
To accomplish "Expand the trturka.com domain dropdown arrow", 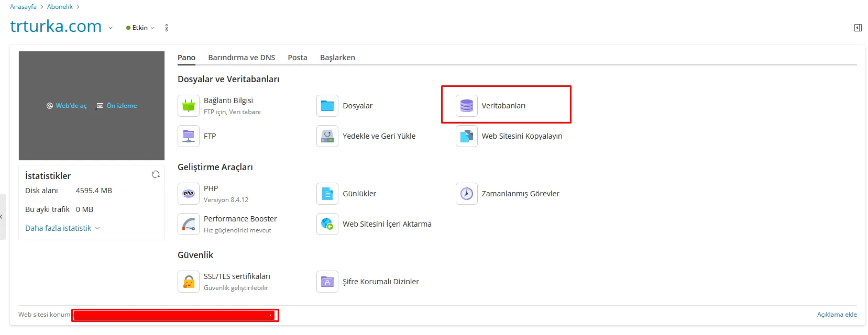I will point(111,28).
